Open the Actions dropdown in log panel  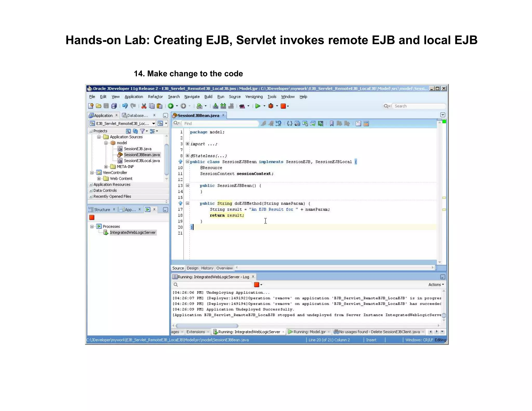436,285
